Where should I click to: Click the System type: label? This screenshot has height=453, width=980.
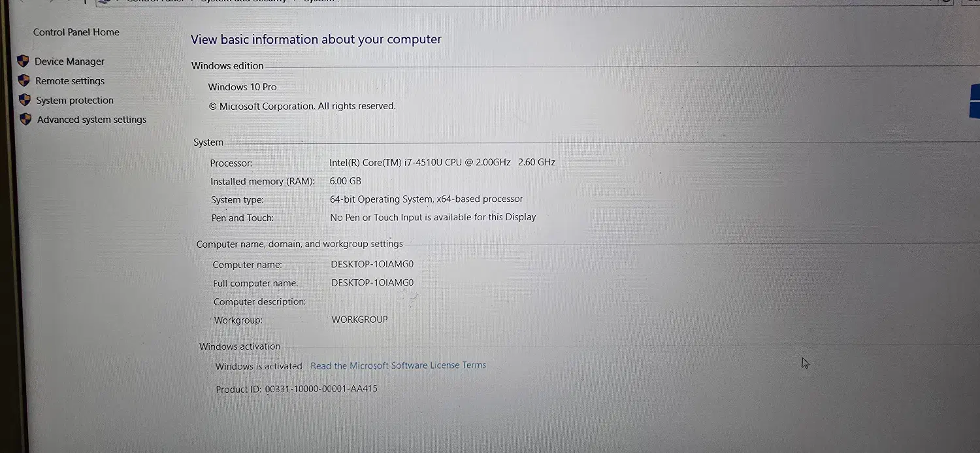(x=237, y=200)
